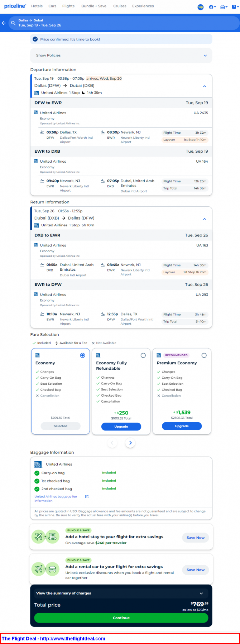Expand the Show Policies section

point(121,55)
